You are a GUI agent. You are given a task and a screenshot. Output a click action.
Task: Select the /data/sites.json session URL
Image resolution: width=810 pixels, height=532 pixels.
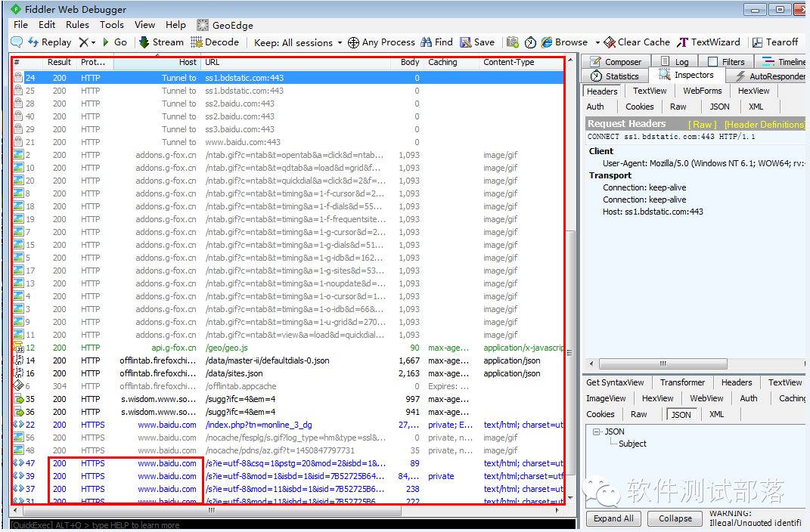[x=234, y=373]
